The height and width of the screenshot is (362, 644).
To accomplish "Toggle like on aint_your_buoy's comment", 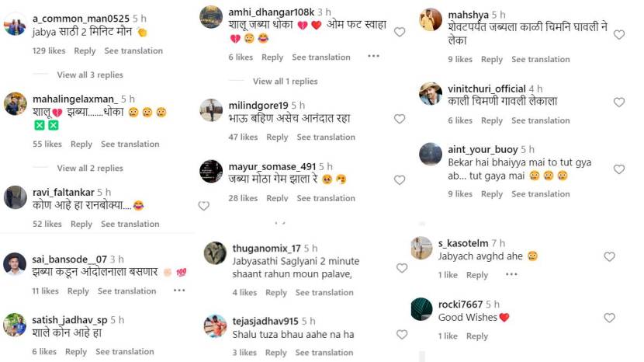I will point(619,169).
